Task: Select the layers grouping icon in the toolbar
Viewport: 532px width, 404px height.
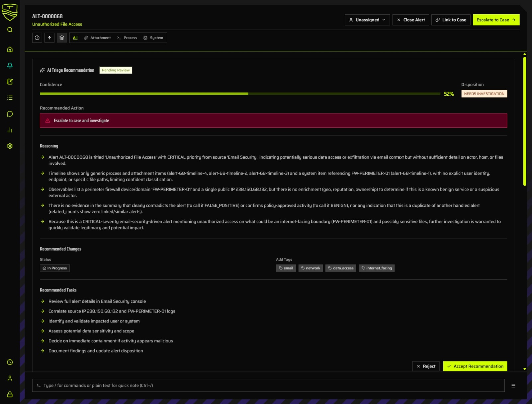Action: [x=61, y=38]
